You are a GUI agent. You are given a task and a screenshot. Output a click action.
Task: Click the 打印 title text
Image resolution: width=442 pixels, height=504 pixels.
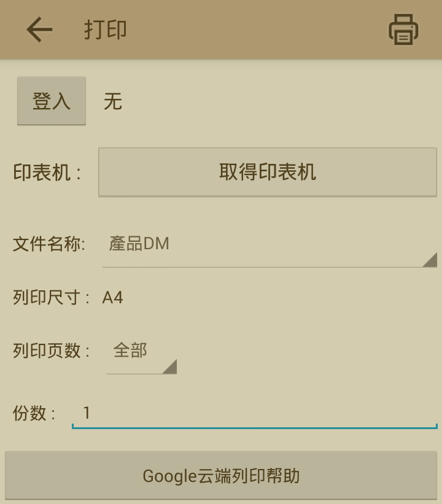106,29
